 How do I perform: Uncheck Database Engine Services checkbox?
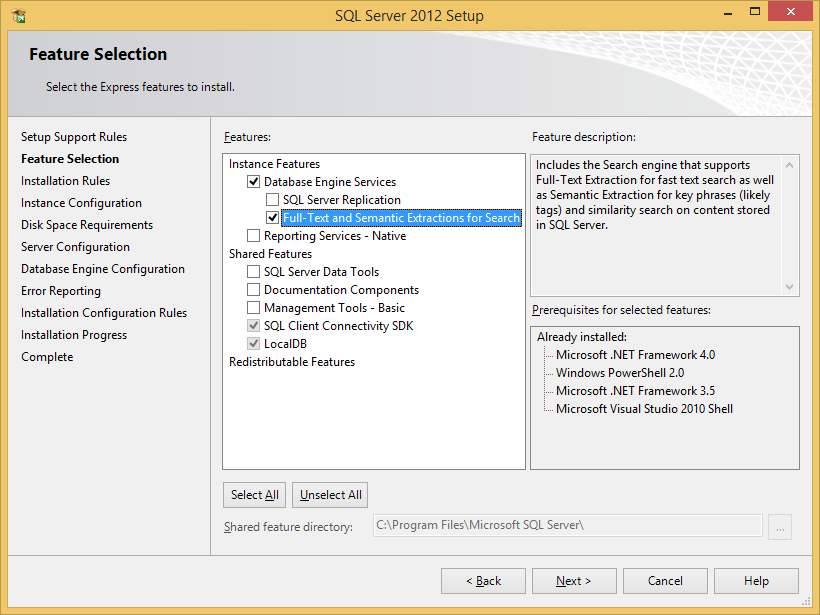pyautogui.click(x=254, y=181)
